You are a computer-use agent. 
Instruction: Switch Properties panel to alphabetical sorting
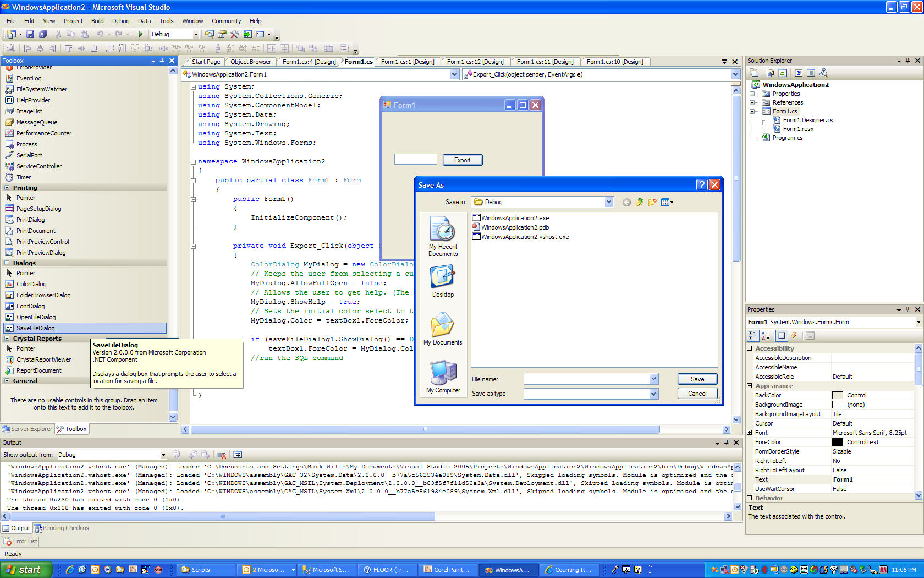tap(766, 335)
